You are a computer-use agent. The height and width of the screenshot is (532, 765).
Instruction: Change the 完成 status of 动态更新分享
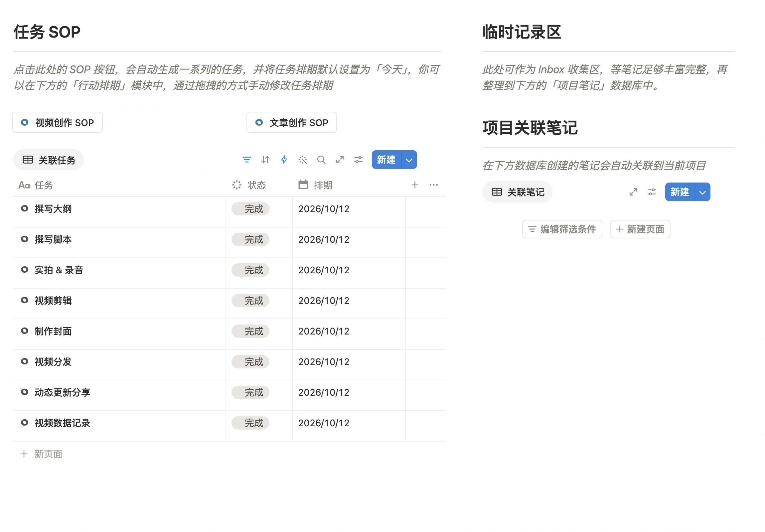[250, 392]
